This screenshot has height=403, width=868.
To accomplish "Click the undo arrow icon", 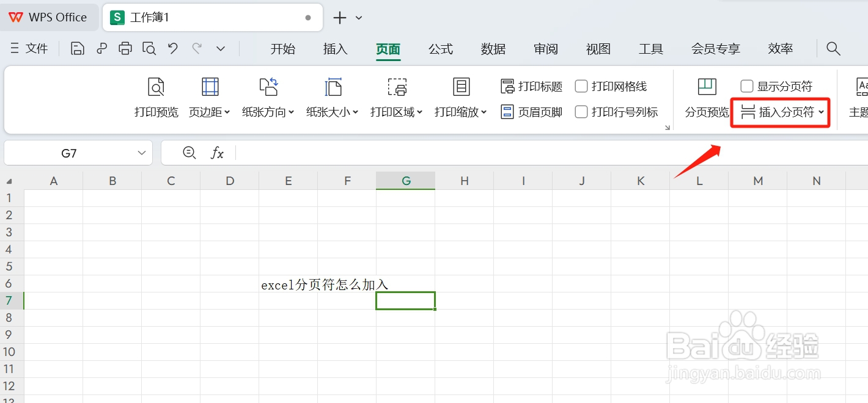I will (x=172, y=48).
